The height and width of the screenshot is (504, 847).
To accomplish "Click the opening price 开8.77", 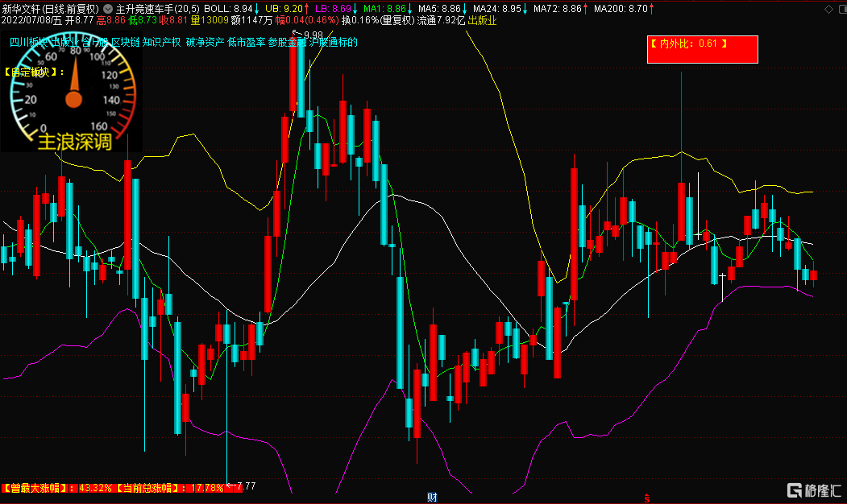I will coord(80,20).
